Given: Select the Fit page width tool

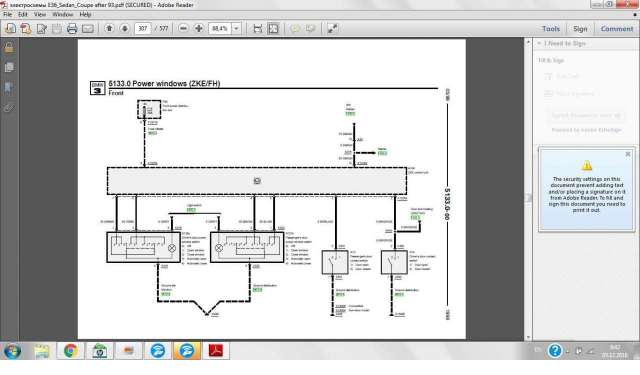Looking at the screenshot, I should click(258, 29).
